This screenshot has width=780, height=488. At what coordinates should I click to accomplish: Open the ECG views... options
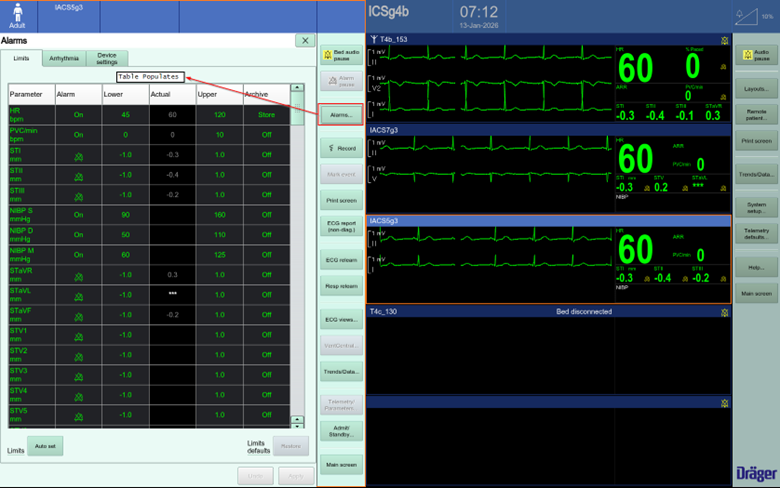pyautogui.click(x=341, y=319)
